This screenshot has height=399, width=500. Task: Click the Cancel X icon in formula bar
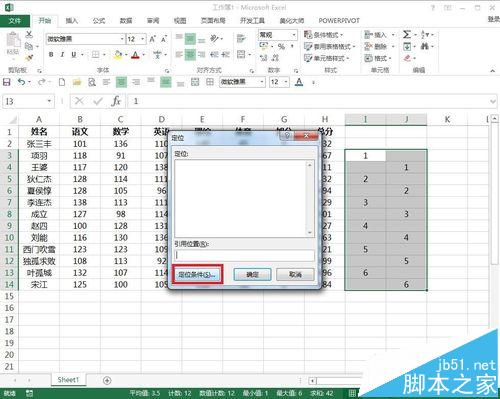coord(79,101)
